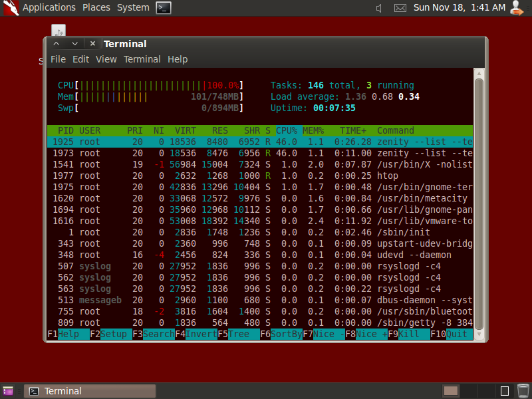Select the vmware-tools process row 1616
532x399 pixels.
260,221
